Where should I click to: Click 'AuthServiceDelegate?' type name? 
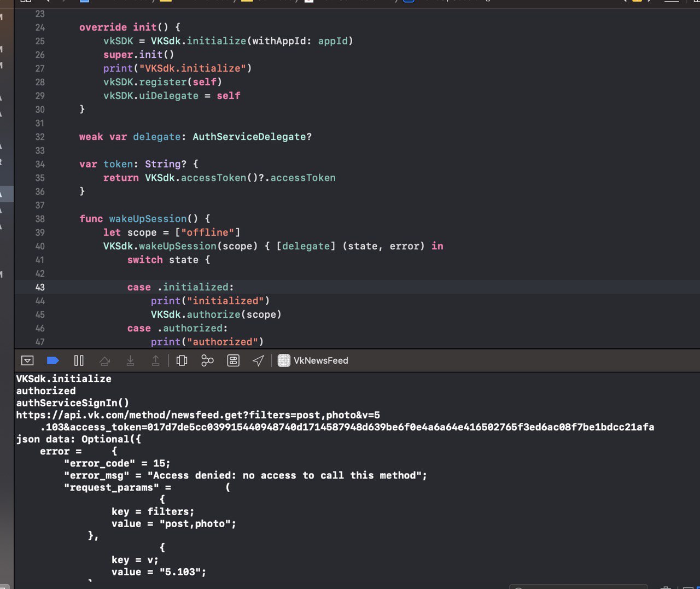252,137
